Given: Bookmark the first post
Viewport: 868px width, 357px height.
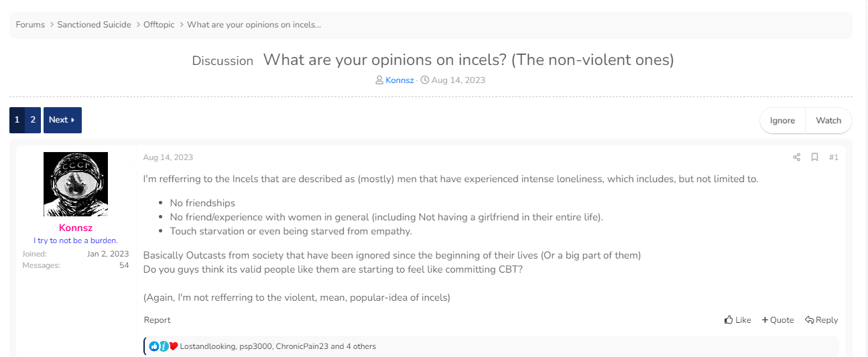Looking at the screenshot, I should click(814, 157).
